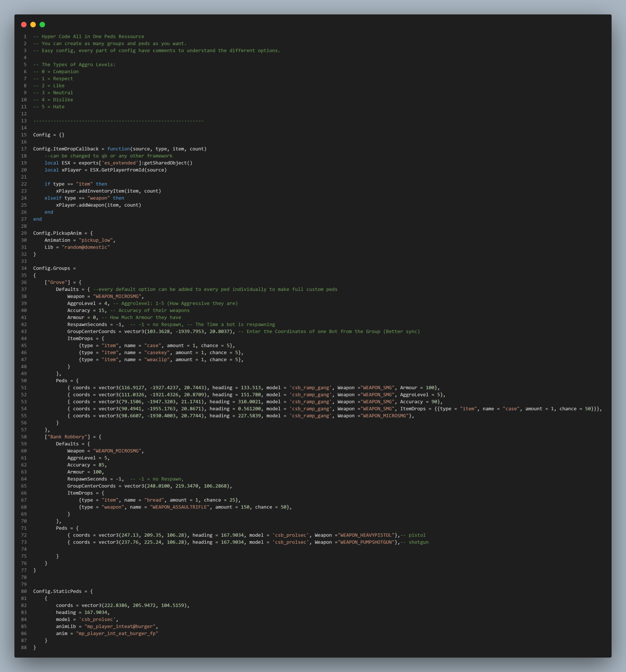
Task: Click AggroLevel = 4 value in Grove defaults
Action: coord(87,303)
